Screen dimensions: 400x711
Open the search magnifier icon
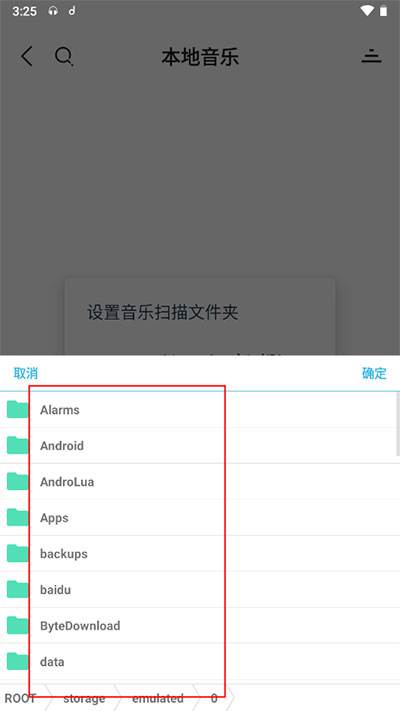(64, 57)
